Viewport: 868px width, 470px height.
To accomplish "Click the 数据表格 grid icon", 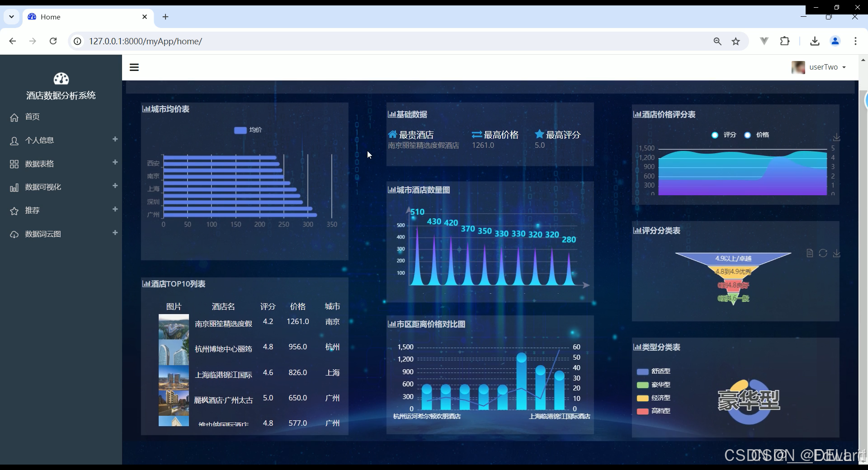I will point(13,164).
